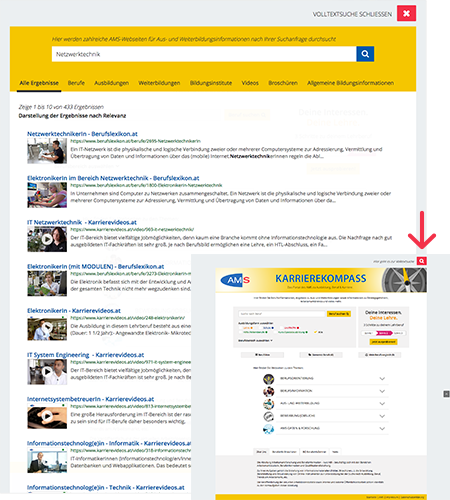Click the AMS logo
The image size is (450, 500).
[235, 280]
